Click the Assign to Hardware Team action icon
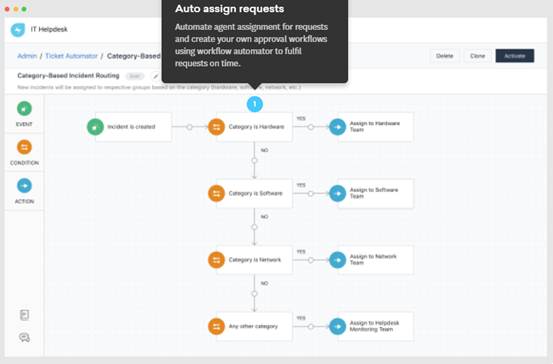This screenshot has width=553, height=364. click(x=338, y=127)
